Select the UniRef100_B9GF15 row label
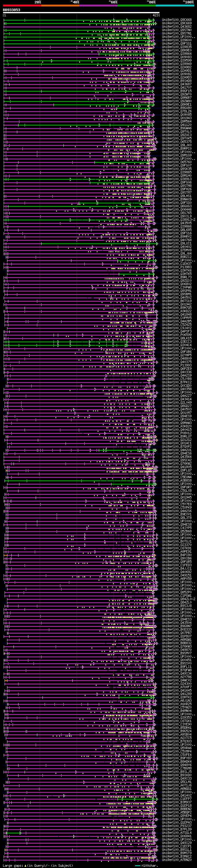 [177, 91]
